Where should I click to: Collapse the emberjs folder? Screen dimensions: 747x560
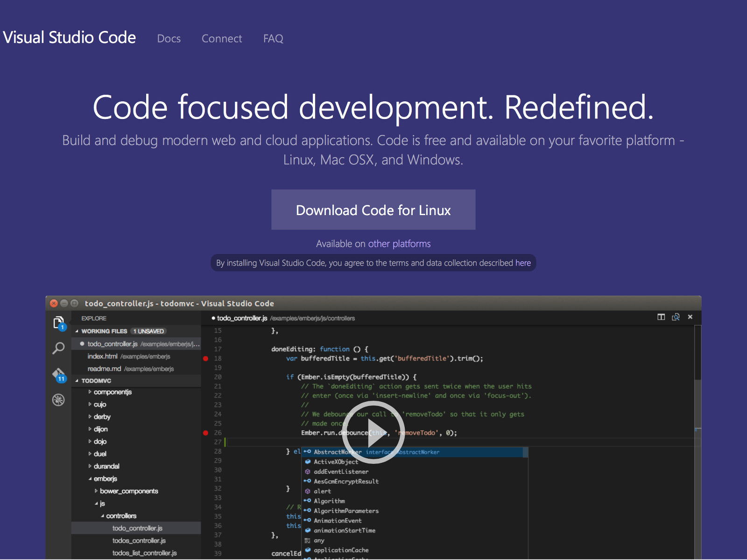(x=90, y=478)
